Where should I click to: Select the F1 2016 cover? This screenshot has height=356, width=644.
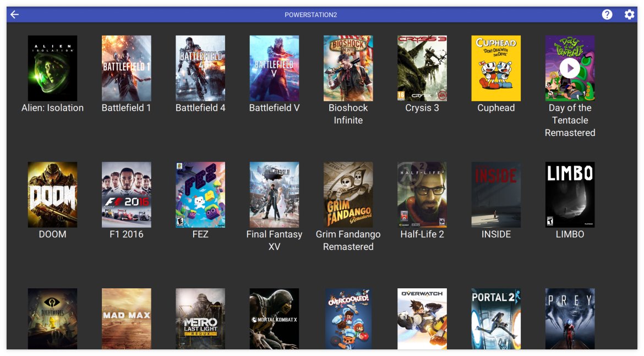tap(127, 195)
